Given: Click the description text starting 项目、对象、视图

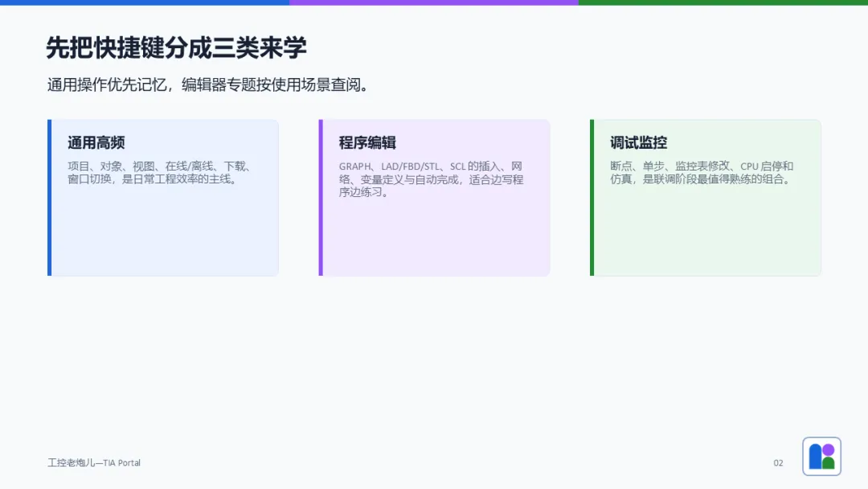Looking at the screenshot, I should [x=160, y=173].
